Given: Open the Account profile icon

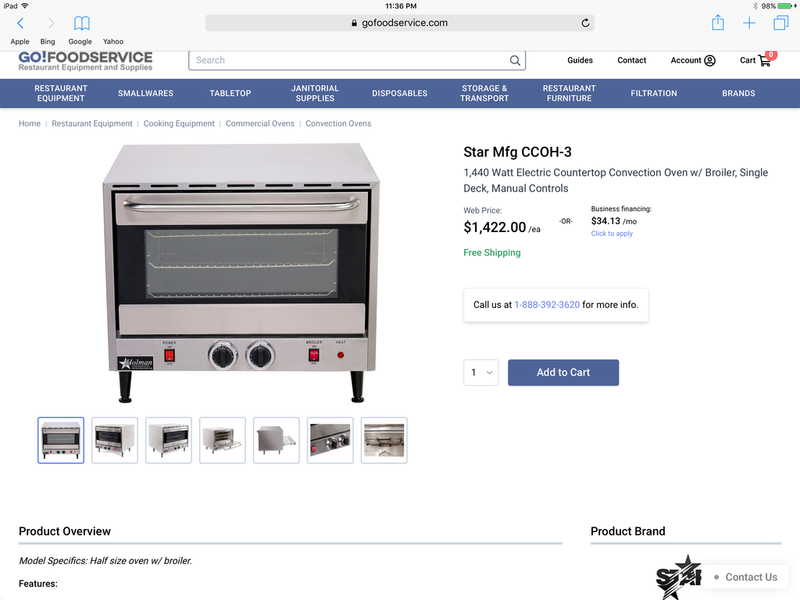Looking at the screenshot, I should pos(709,60).
